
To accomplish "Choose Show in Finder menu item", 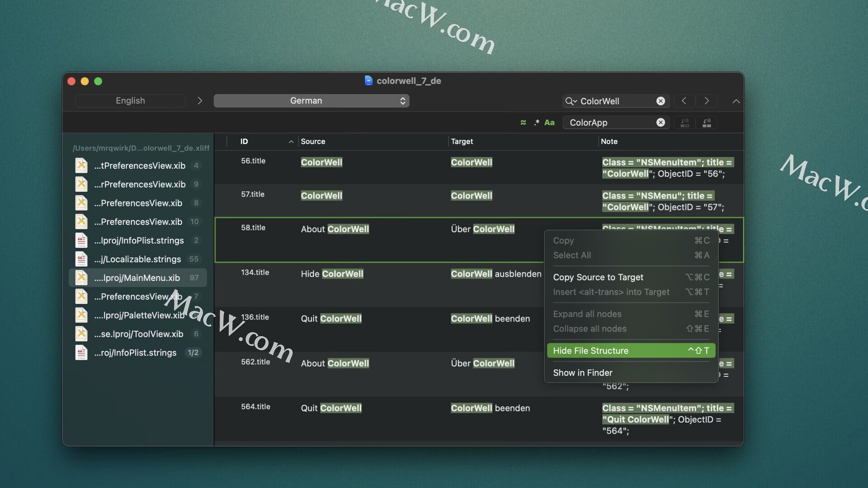I will [631, 373].
